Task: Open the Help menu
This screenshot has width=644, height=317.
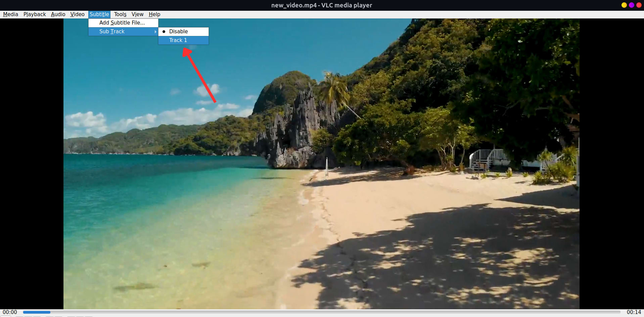Action: click(x=154, y=14)
